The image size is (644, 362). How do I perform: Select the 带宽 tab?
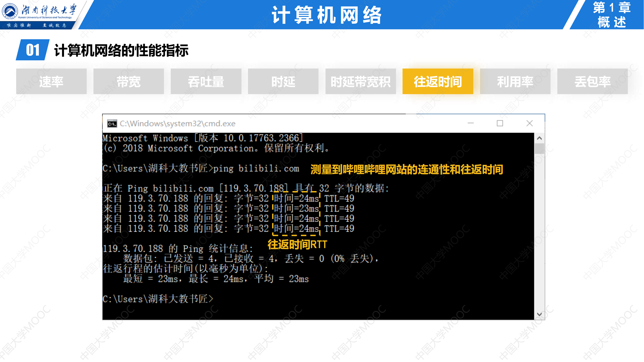[129, 81]
